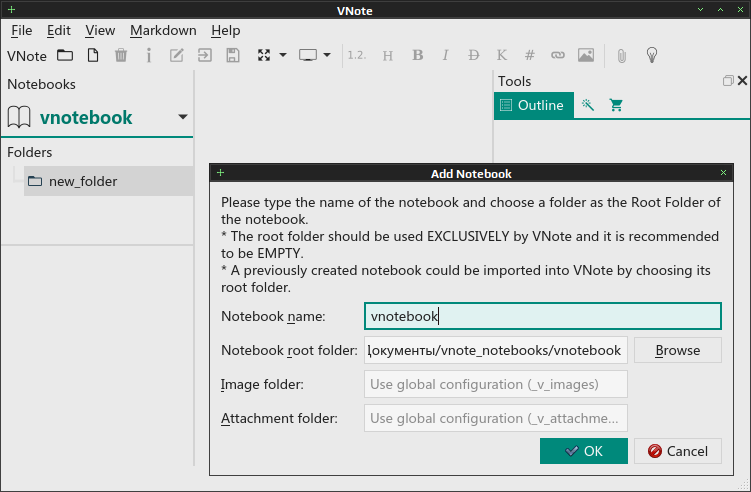Open the expand-mode dropdown arrow in the toolbar
Screen dimensions: 751x492
point(283,56)
